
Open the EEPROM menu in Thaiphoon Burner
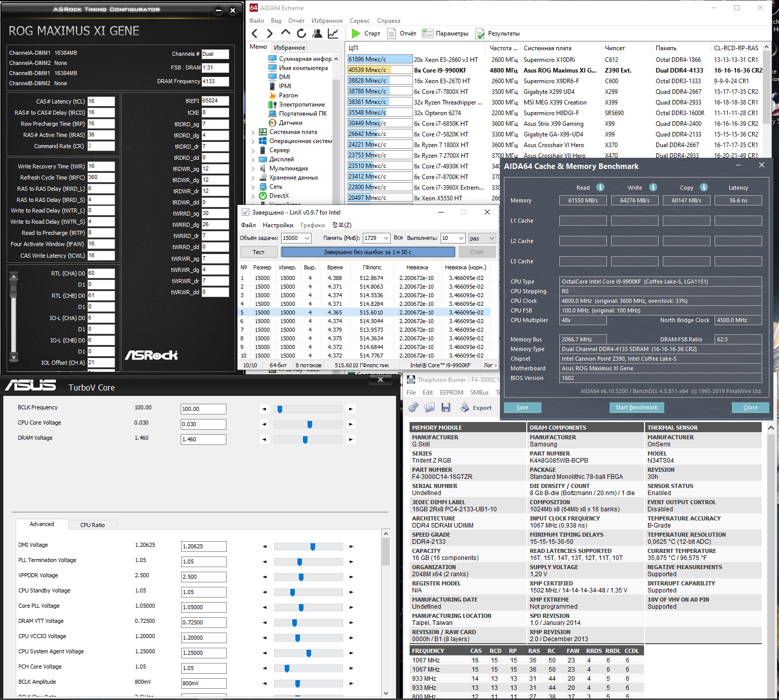coord(452,393)
